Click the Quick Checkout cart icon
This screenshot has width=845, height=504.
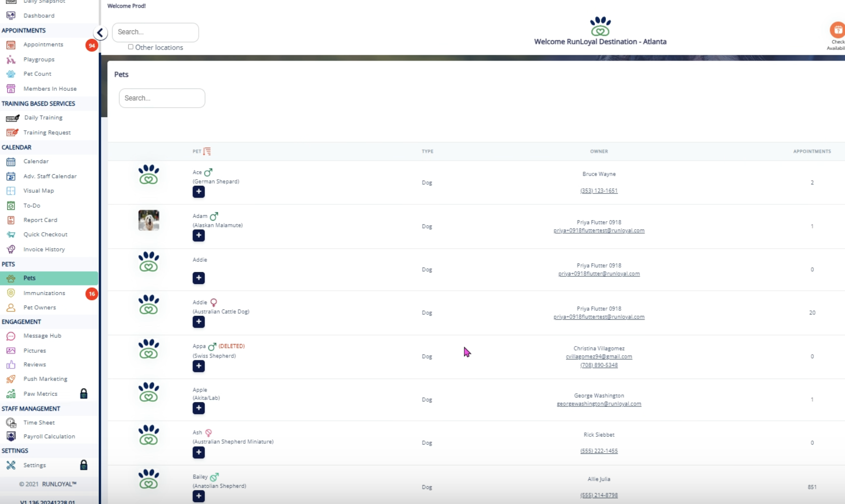11,235
